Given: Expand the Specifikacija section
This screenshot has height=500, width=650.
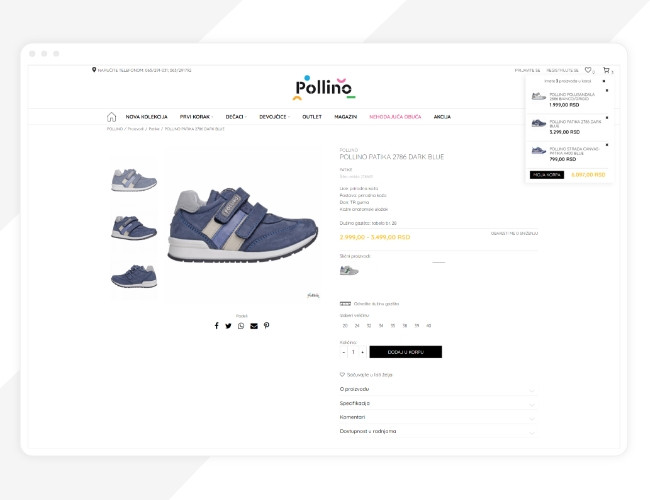Looking at the screenshot, I should point(438,403).
